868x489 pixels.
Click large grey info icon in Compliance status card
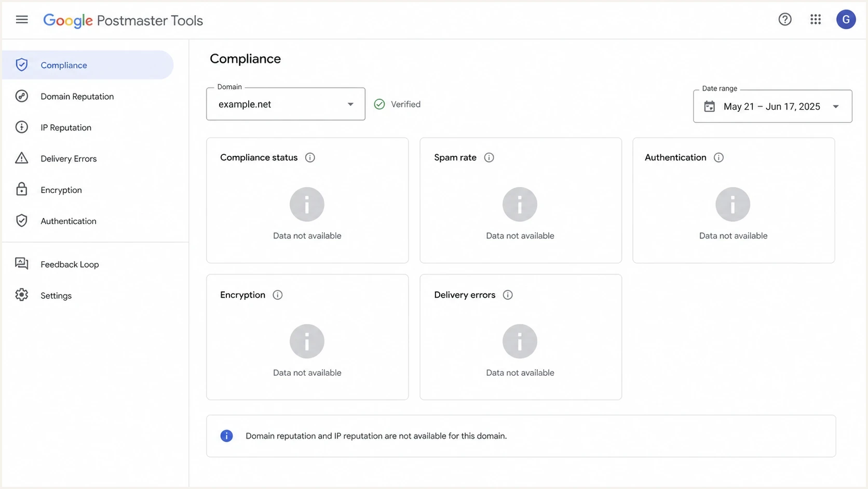[307, 204]
